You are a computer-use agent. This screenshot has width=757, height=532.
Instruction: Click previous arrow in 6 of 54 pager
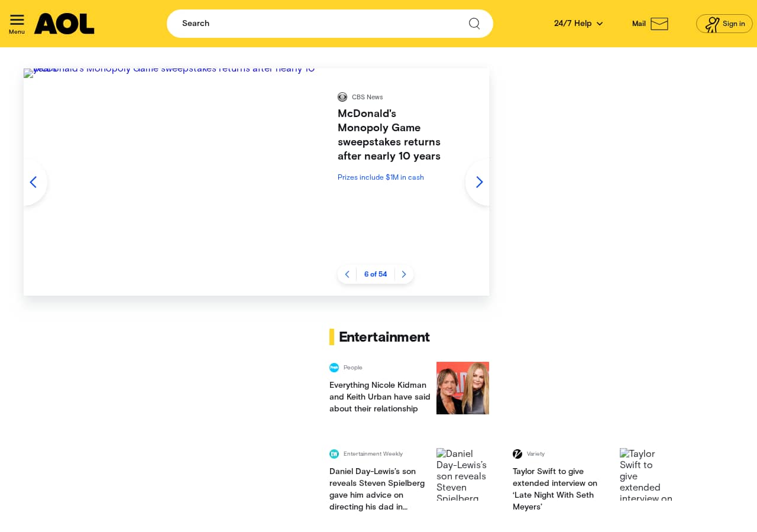pos(347,274)
